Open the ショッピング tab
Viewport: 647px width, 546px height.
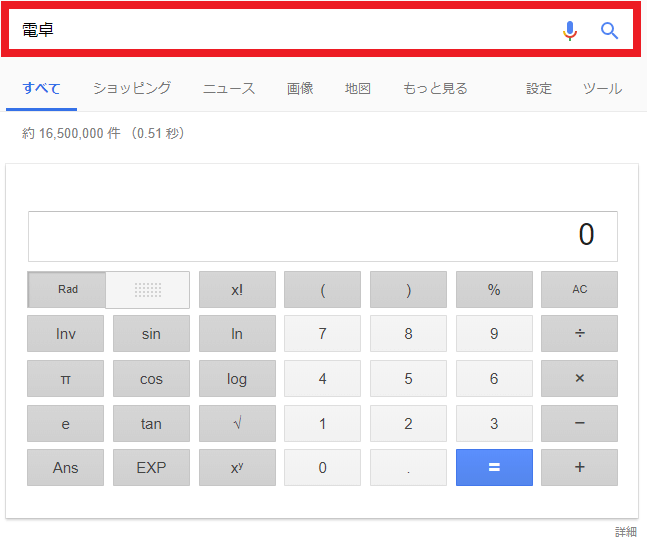(x=132, y=88)
